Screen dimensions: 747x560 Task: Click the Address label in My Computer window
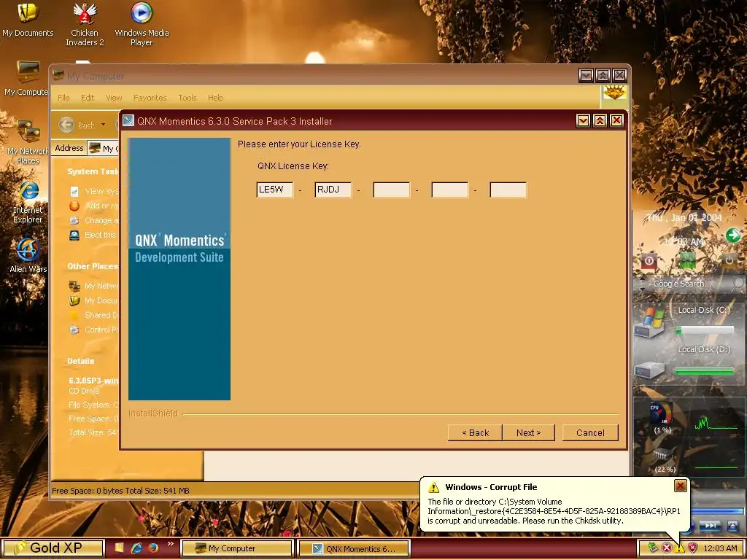coord(69,148)
